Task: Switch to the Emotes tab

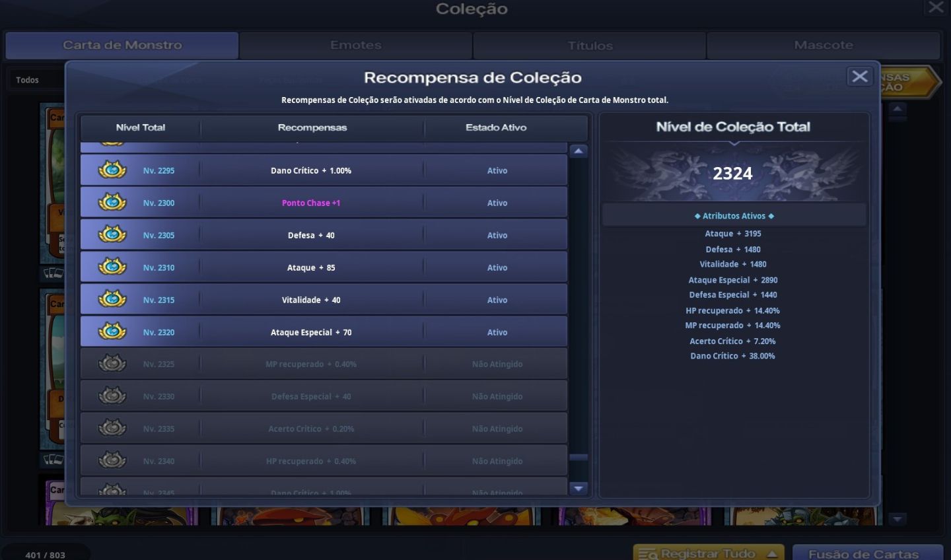Action: (x=356, y=46)
